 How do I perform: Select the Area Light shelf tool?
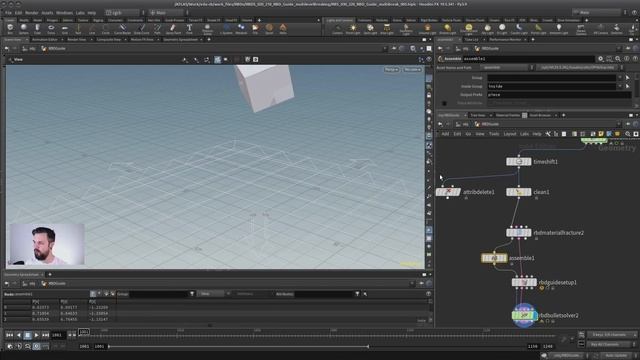387,29
